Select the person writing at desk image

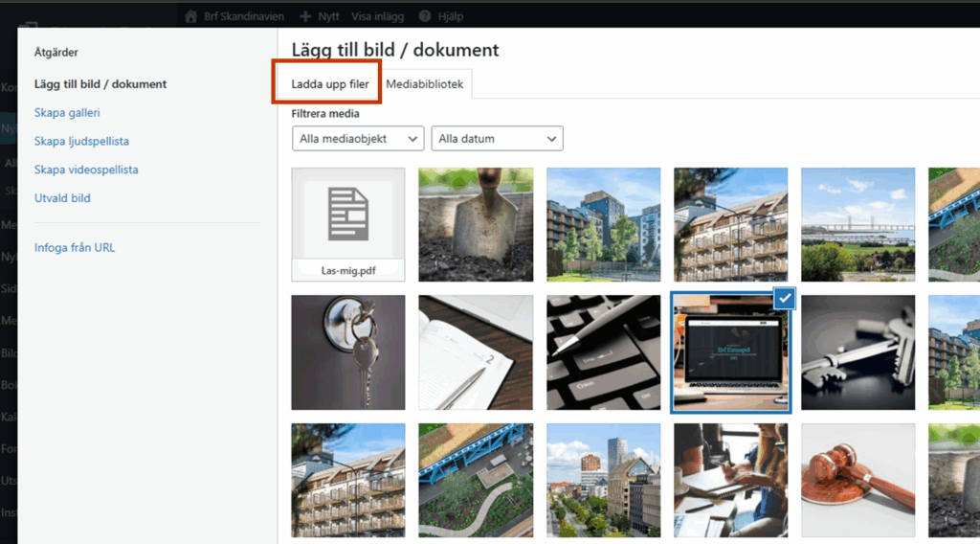click(730, 480)
